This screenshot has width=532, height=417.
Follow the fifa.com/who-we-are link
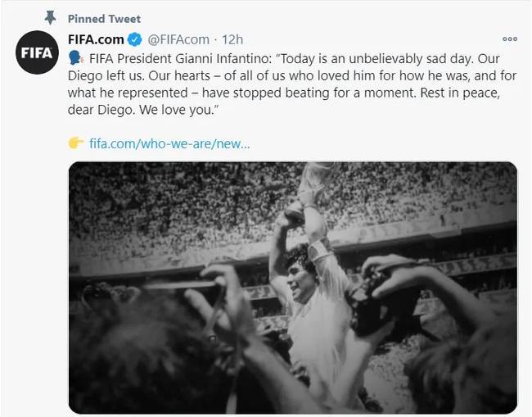click(169, 143)
